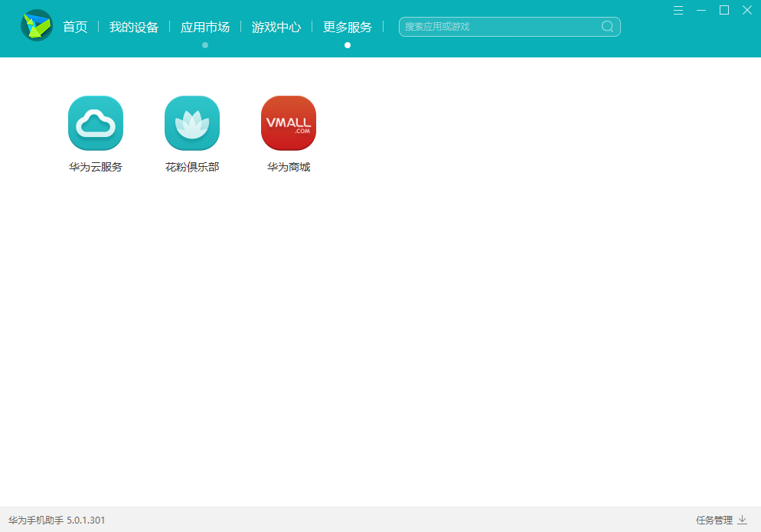The height and width of the screenshot is (532, 761).
Task: Minimize the window
Action: pos(701,10)
